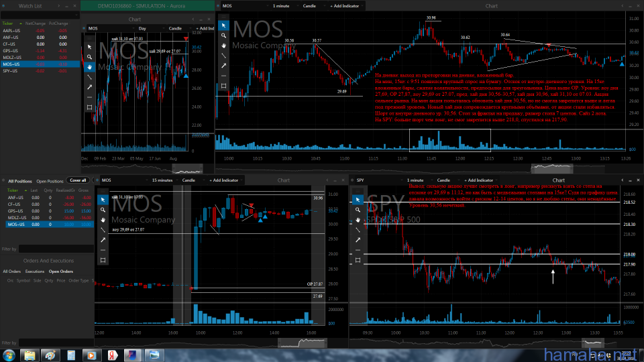This screenshot has height=362, width=644.
Task: Select rectangle tool in SPY chart
Action: coord(358,260)
